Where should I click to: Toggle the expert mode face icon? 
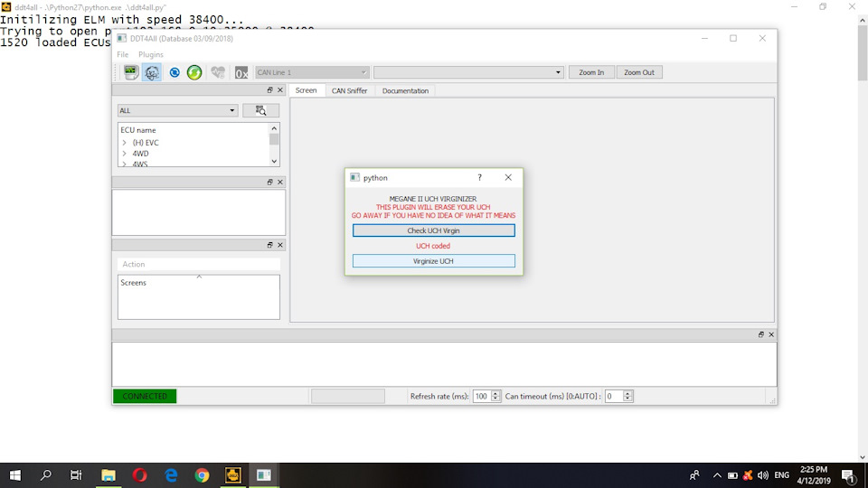click(152, 72)
